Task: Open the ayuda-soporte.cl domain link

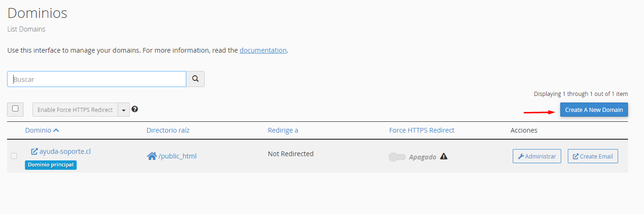Action: (65, 151)
